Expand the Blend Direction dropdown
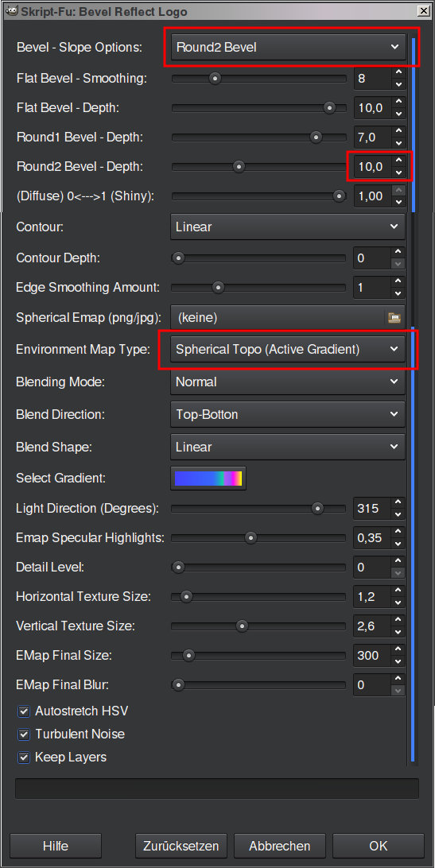 tap(288, 414)
